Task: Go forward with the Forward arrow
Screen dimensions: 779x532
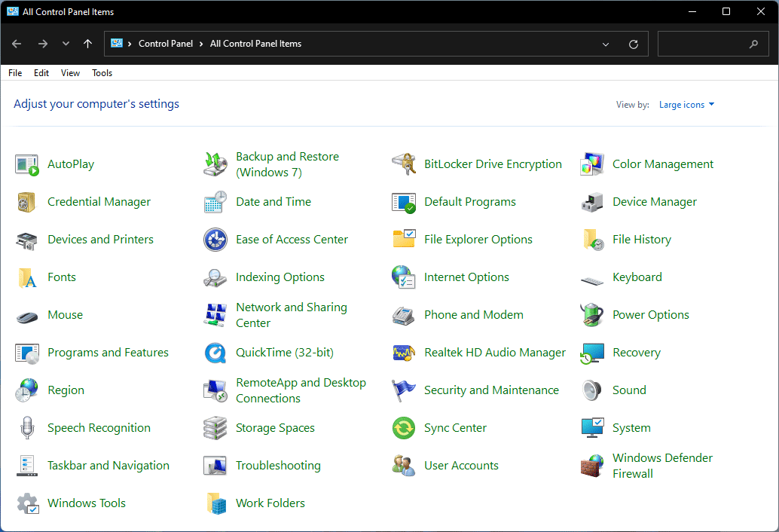Action: coord(43,44)
